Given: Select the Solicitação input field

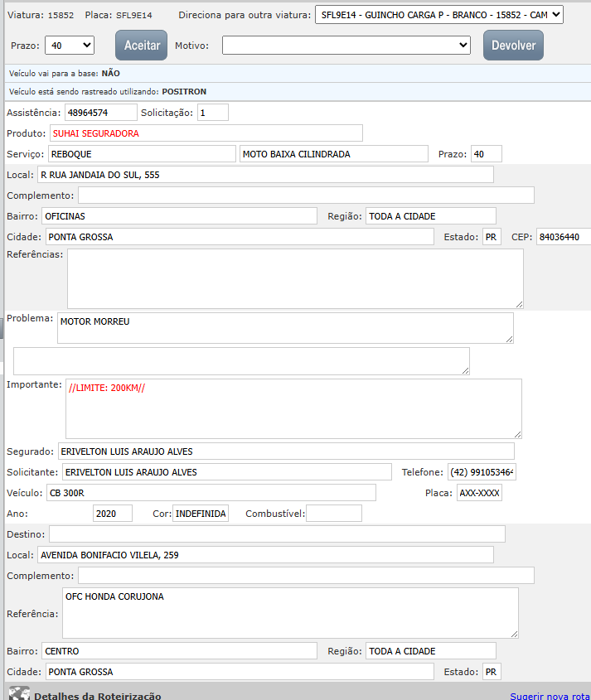Looking at the screenshot, I should [x=212, y=112].
